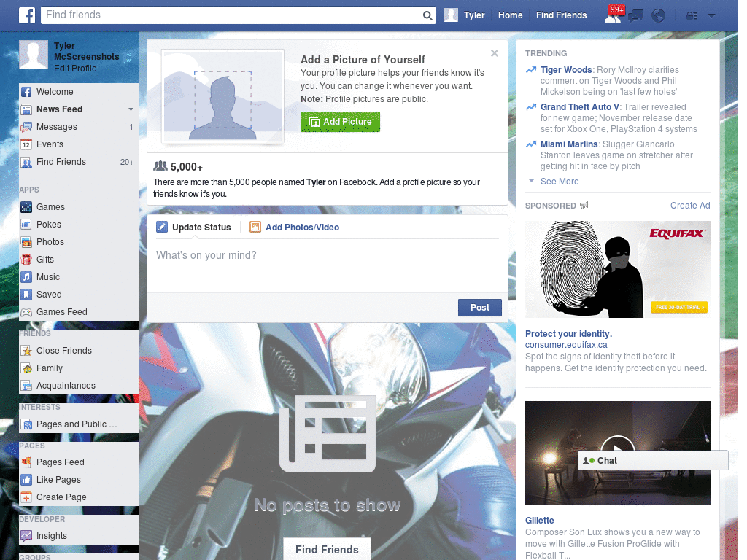This screenshot has width=747, height=560.
Task: Click the Photos app icon
Action: [26, 242]
